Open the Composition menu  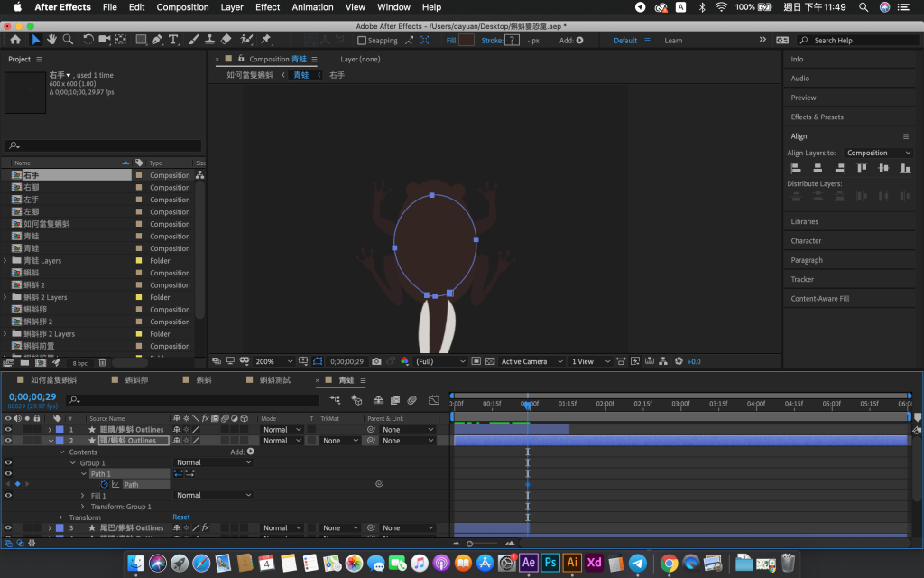pyautogui.click(x=182, y=7)
